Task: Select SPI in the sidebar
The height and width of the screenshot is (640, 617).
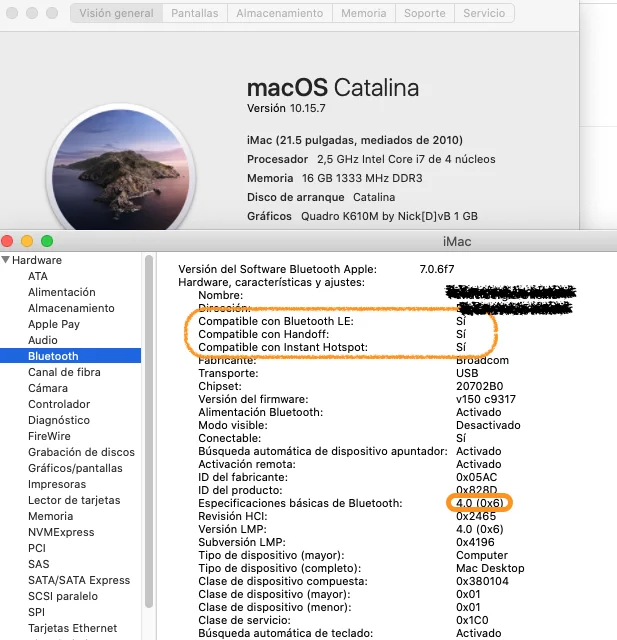Action: click(x=36, y=612)
